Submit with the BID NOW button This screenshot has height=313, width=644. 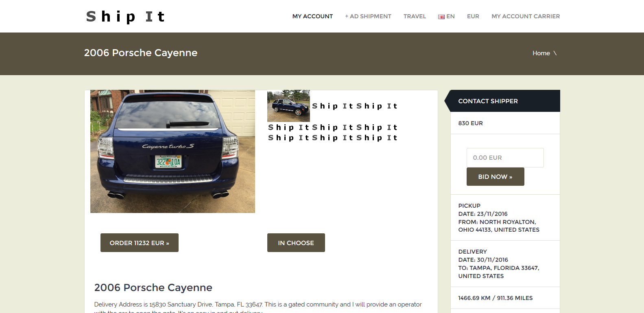click(x=495, y=177)
